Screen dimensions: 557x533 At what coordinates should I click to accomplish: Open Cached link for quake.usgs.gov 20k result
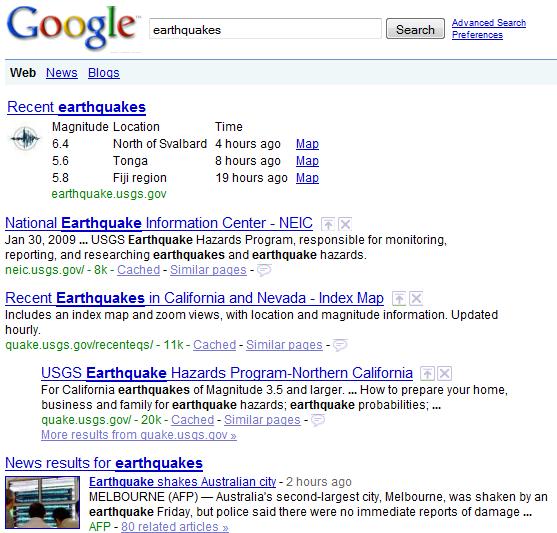193,420
